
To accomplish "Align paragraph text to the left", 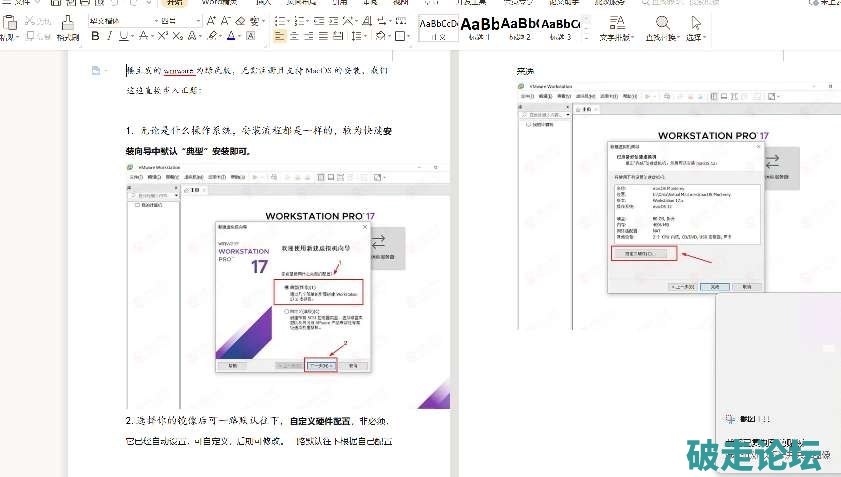I will [279, 36].
